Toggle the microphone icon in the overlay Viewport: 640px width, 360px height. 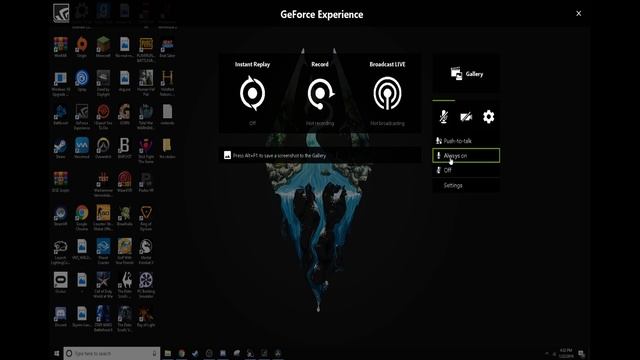click(444, 117)
